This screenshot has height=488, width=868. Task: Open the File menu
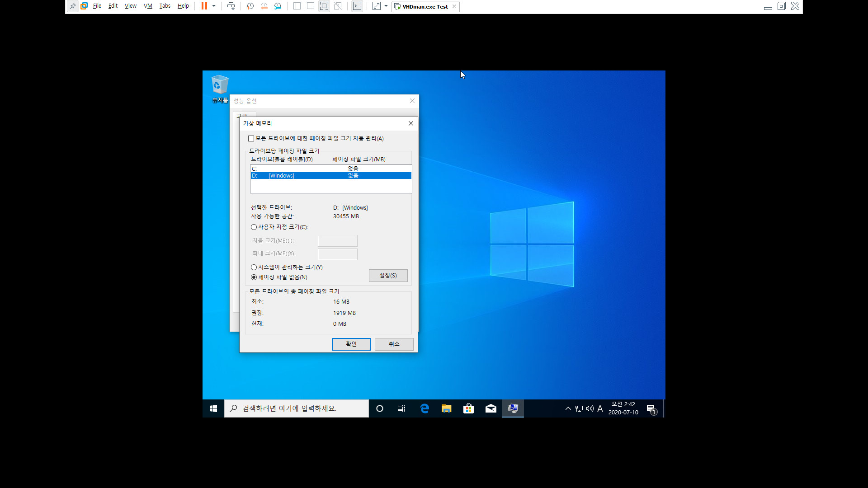click(x=97, y=6)
